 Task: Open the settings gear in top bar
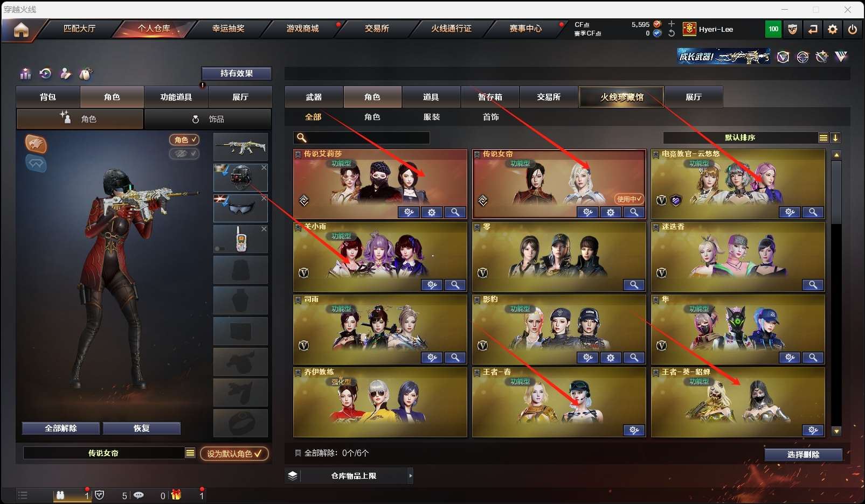tap(832, 29)
